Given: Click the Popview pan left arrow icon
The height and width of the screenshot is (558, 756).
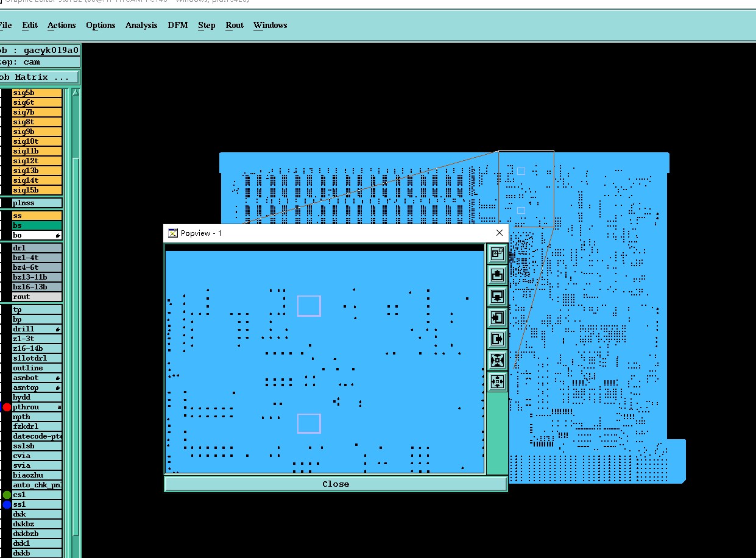Looking at the screenshot, I should (497, 318).
